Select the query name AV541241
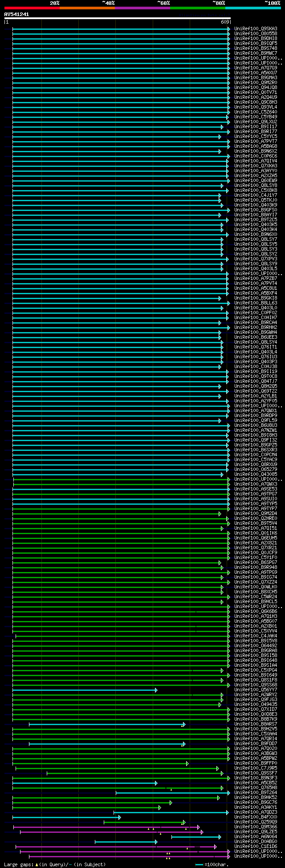 (x=16, y=14)
